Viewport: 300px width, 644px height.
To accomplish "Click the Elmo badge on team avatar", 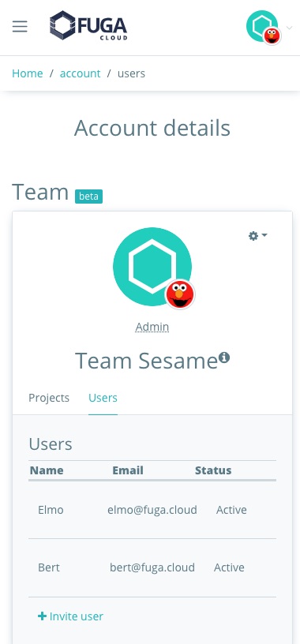I will [179, 294].
